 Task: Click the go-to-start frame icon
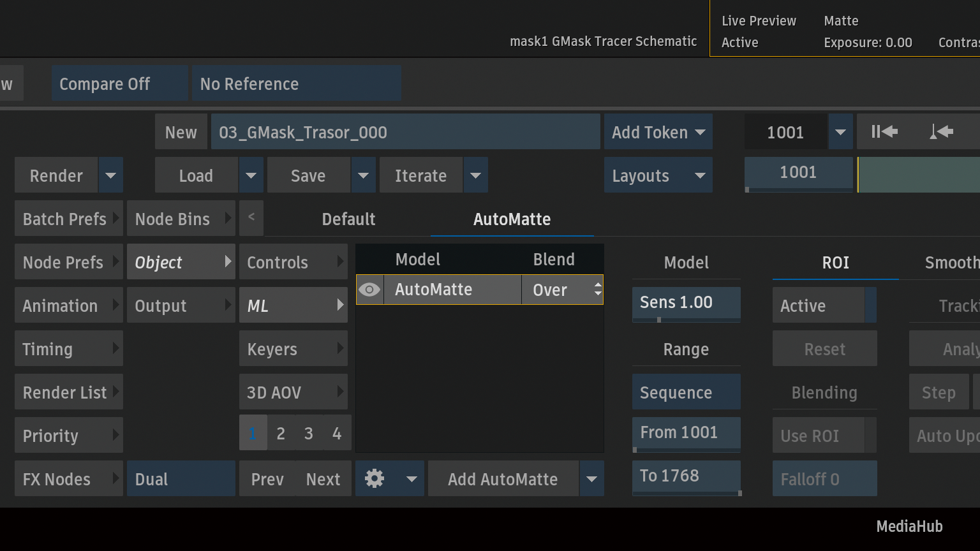click(884, 132)
